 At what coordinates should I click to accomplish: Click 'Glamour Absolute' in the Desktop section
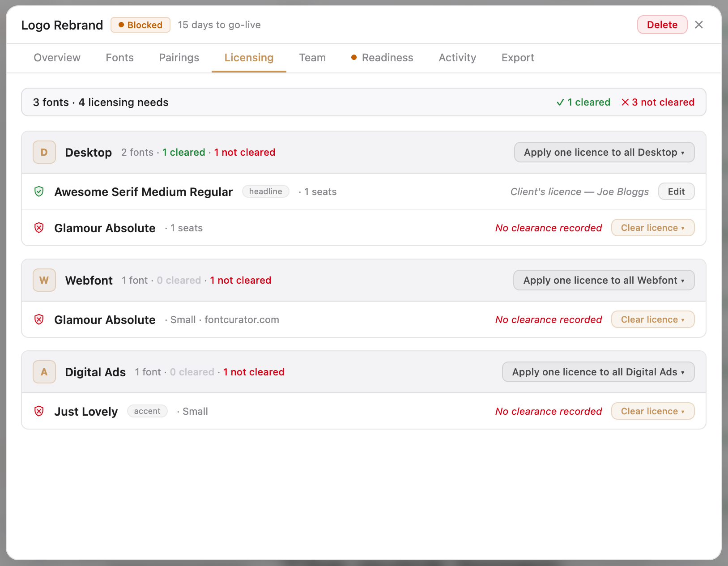click(105, 228)
